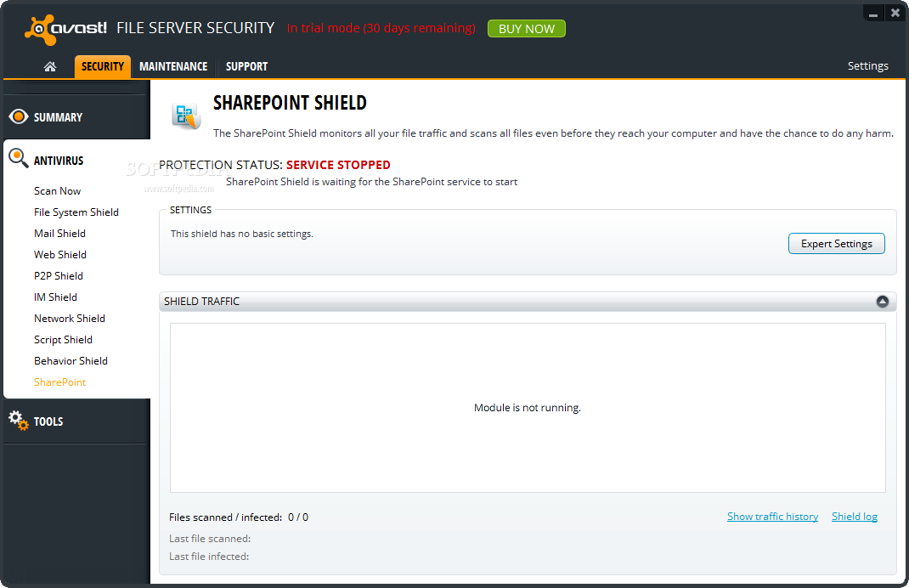The width and height of the screenshot is (909, 588).
Task: Open P2P Shield
Action: pyautogui.click(x=59, y=276)
